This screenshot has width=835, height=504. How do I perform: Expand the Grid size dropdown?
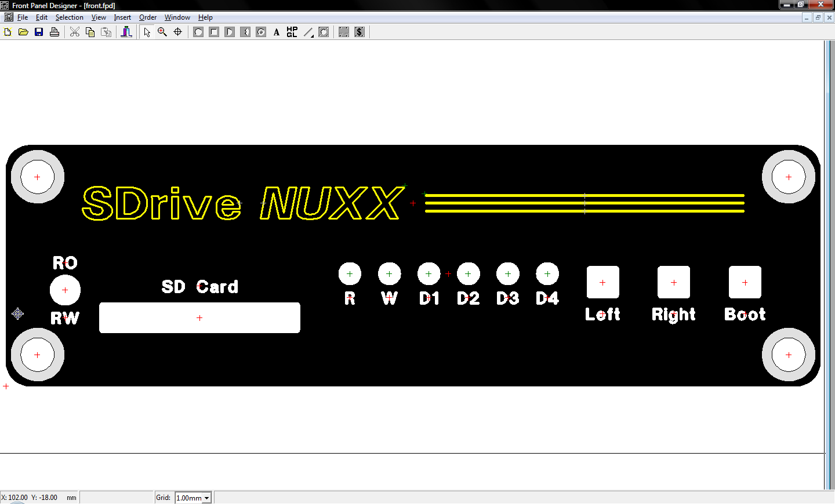point(206,498)
